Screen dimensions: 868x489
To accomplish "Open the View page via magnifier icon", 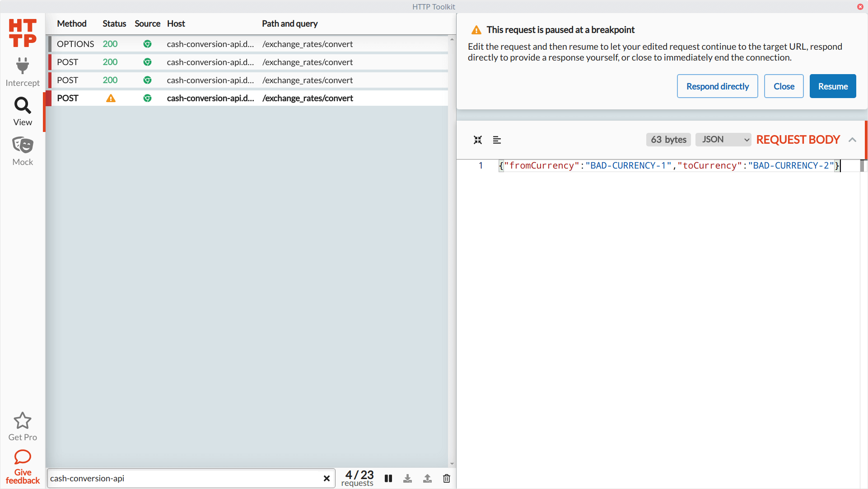I will (22, 106).
